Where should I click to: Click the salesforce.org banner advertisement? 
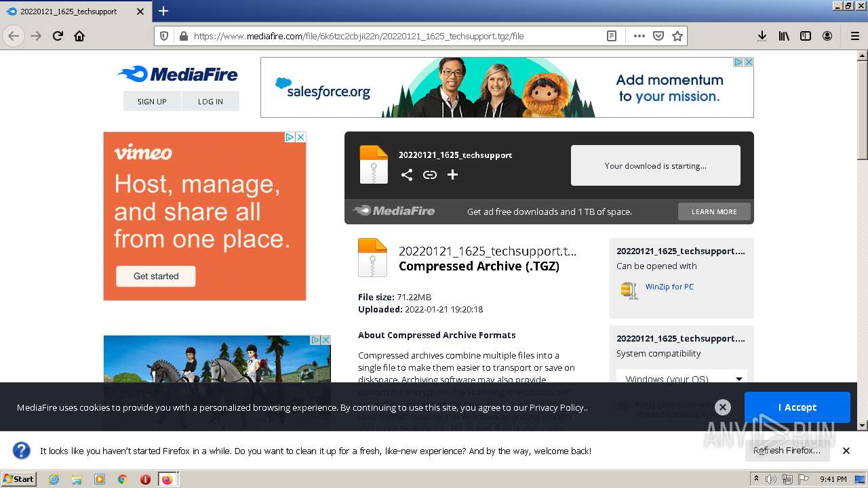[x=507, y=87]
